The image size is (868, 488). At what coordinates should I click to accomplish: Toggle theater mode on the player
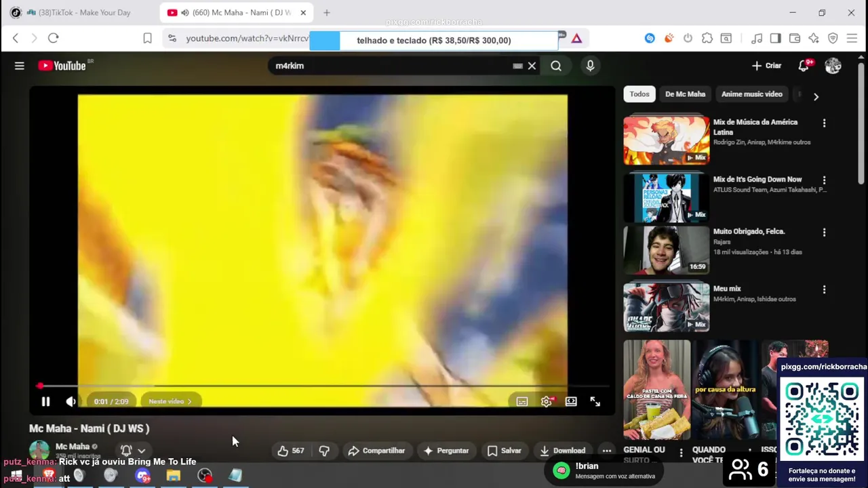pos(571,401)
